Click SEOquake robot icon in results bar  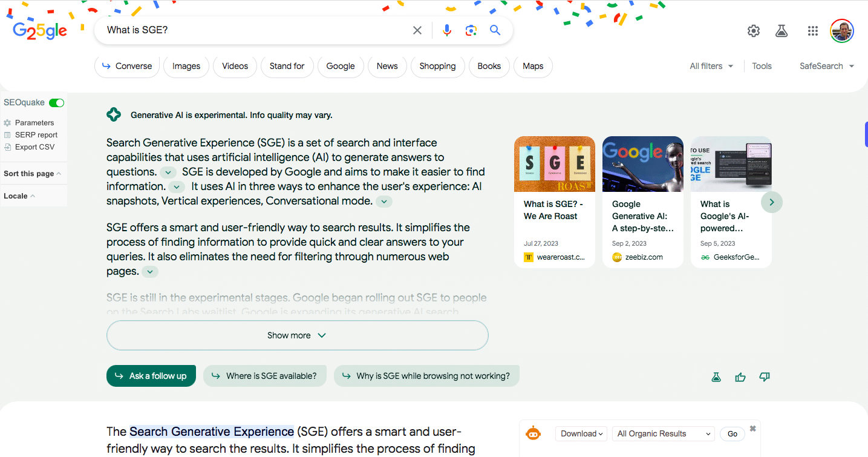click(533, 433)
